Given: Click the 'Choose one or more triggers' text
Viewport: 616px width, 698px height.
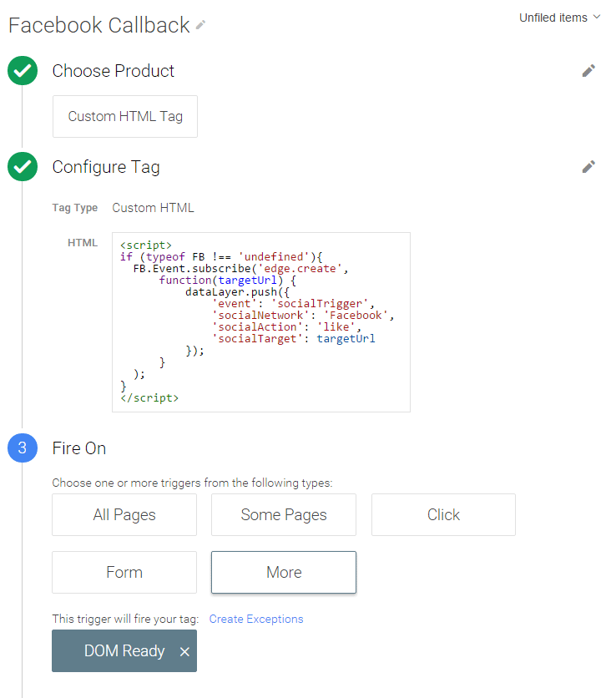Looking at the screenshot, I should point(192,483).
